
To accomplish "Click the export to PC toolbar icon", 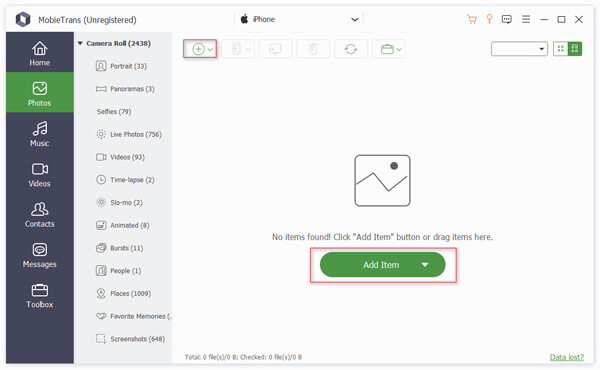I will [275, 49].
